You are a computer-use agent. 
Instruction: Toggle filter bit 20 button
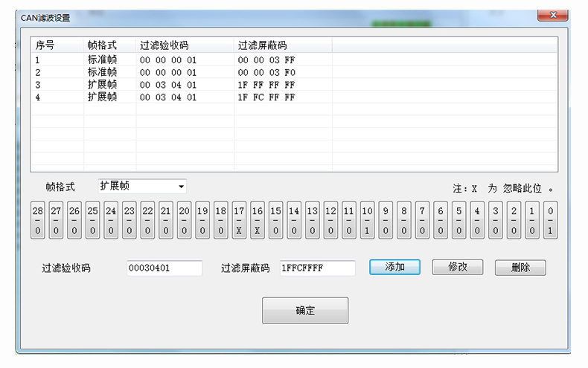pos(184,220)
